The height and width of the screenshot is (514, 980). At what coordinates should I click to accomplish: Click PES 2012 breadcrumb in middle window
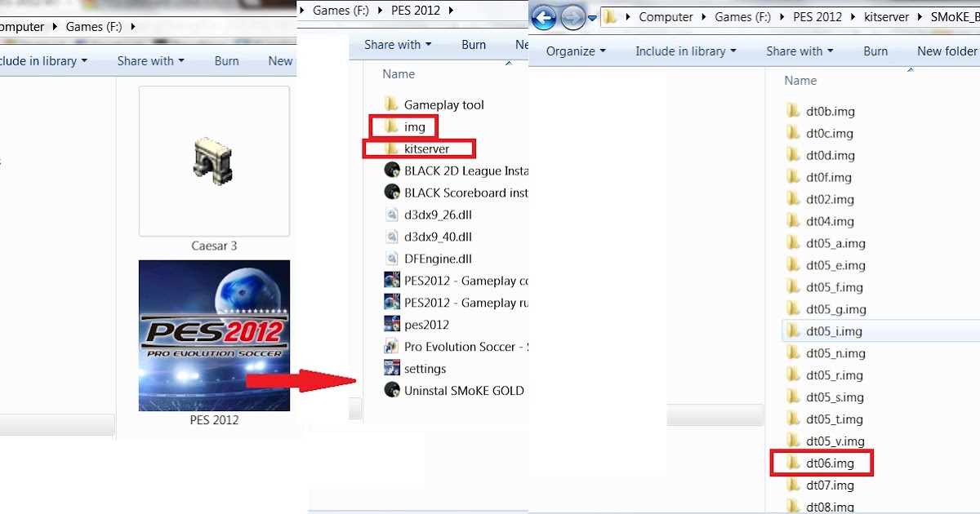[x=415, y=11]
